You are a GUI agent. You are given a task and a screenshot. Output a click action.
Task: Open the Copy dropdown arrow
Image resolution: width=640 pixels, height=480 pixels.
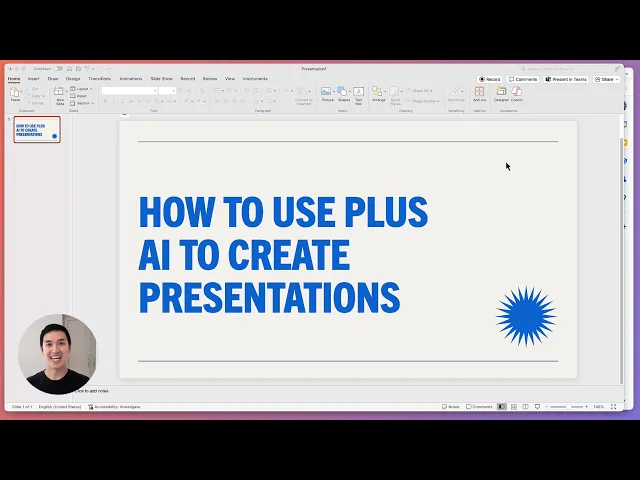pos(44,96)
